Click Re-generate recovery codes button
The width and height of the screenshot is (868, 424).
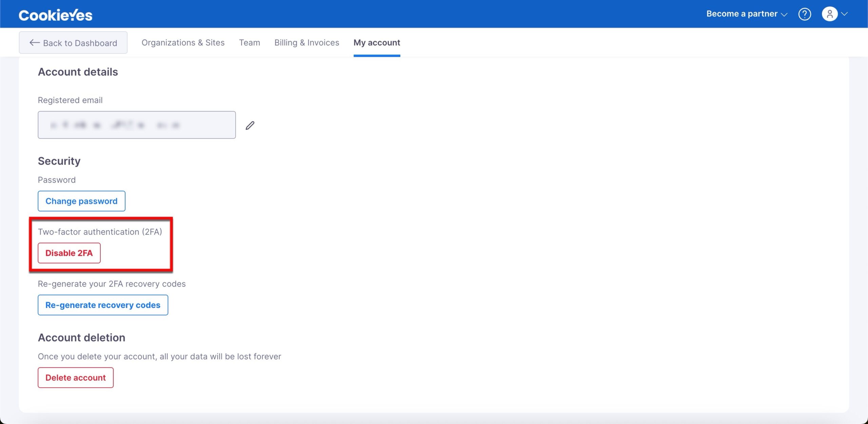coord(103,305)
